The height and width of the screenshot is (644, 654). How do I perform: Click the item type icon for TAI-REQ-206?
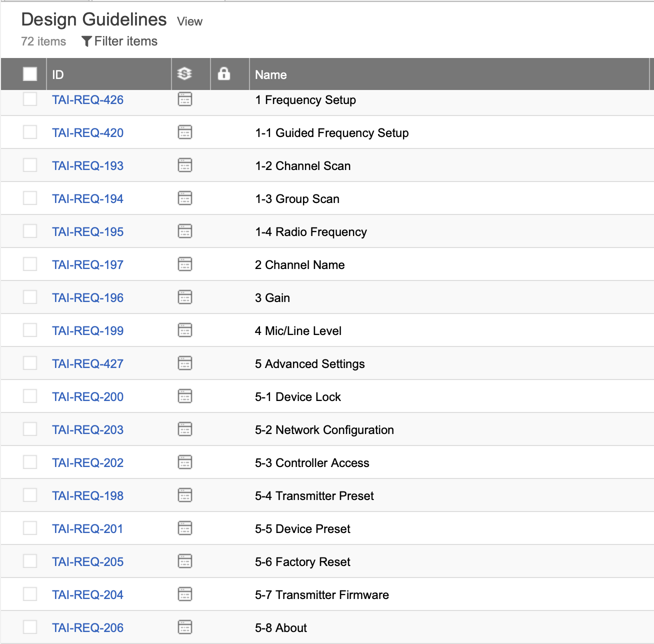coord(185,627)
